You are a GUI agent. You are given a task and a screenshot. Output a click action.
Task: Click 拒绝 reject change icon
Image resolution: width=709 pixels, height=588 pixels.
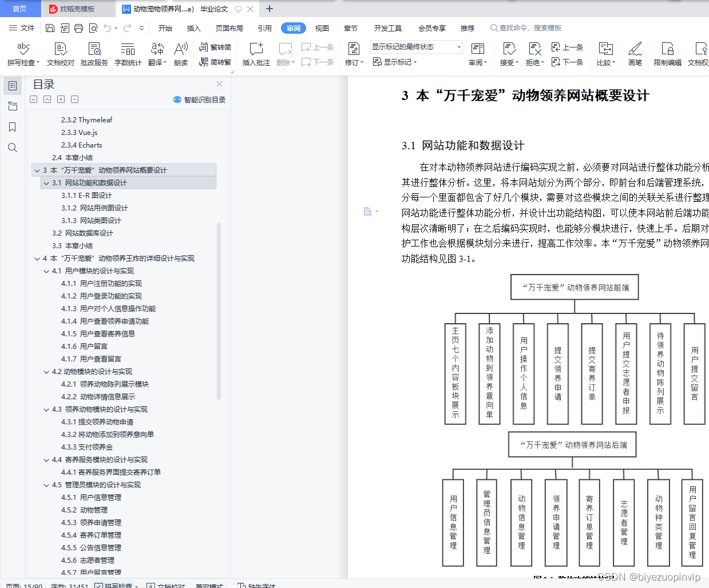point(534,49)
